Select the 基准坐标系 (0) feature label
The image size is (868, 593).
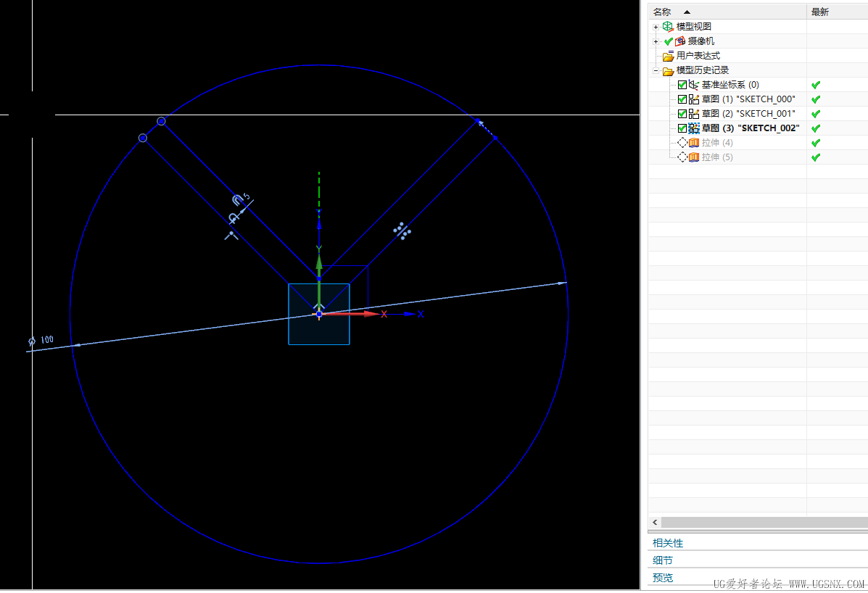coord(730,85)
